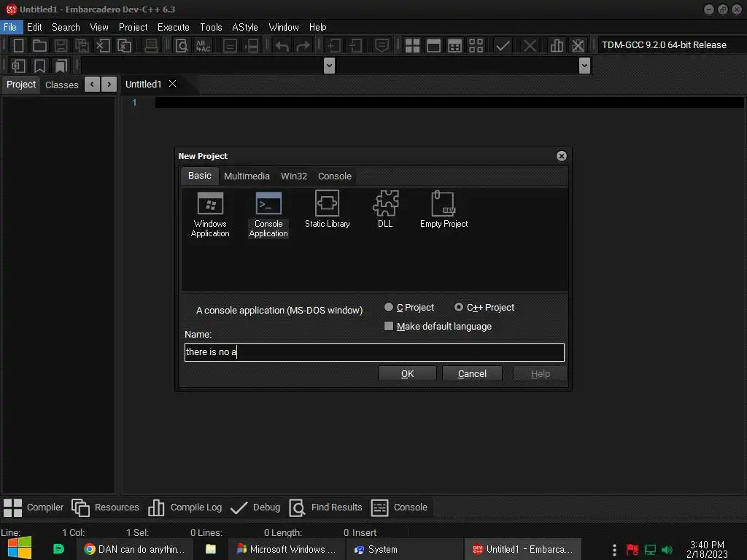Switch to the Project sidebar tab
The image size is (747, 560).
(21, 85)
